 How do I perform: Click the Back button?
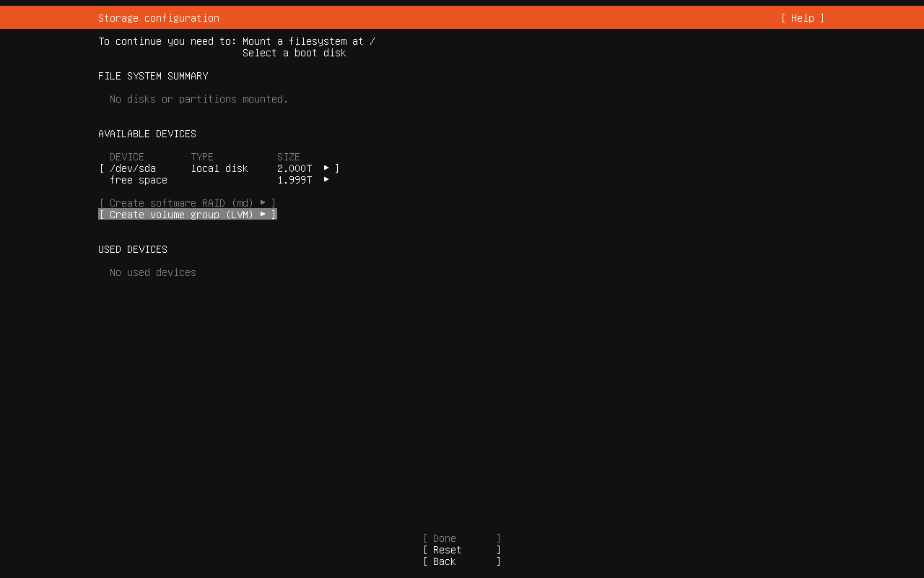462,561
